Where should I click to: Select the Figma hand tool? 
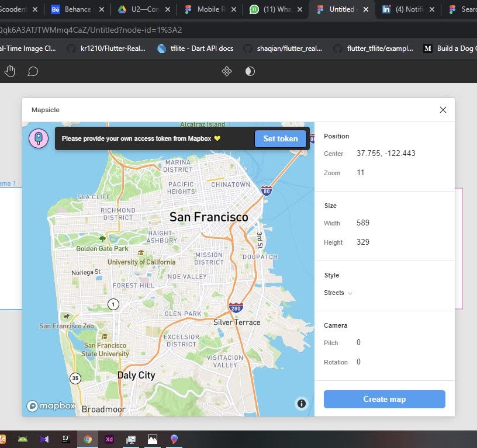pyautogui.click(x=10, y=71)
